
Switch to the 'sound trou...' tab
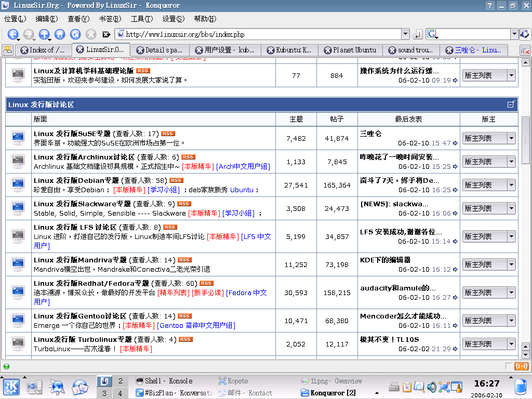pyautogui.click(x=411, y=50)
